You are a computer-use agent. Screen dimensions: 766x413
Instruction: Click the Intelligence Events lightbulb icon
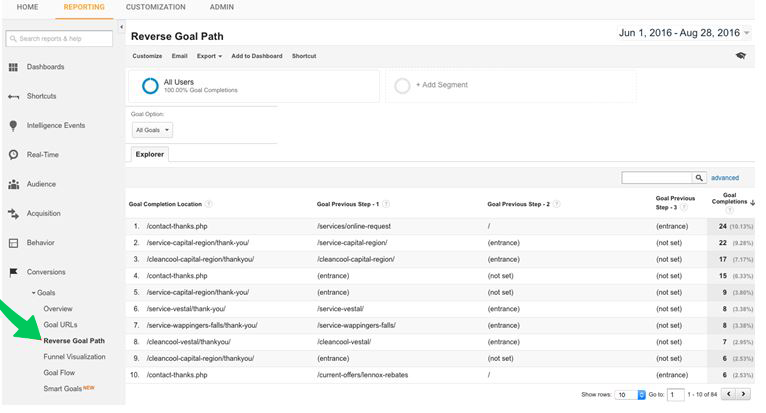(14, 126)
